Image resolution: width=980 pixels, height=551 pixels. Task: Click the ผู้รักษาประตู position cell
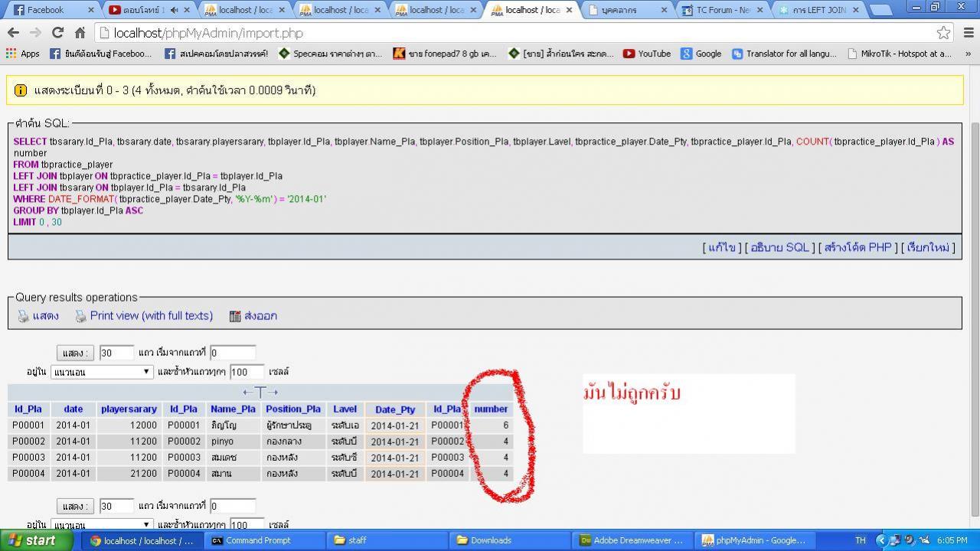click(x=293, y=425)
